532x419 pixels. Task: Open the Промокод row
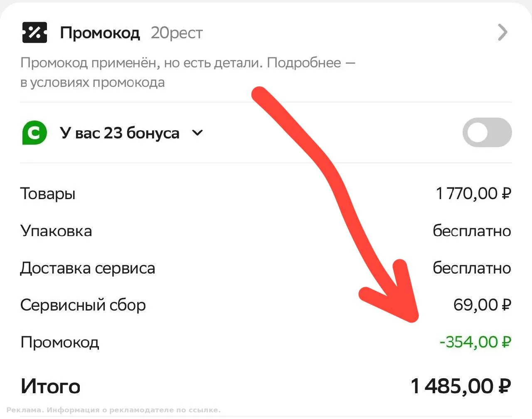click(x=266, y=32)
